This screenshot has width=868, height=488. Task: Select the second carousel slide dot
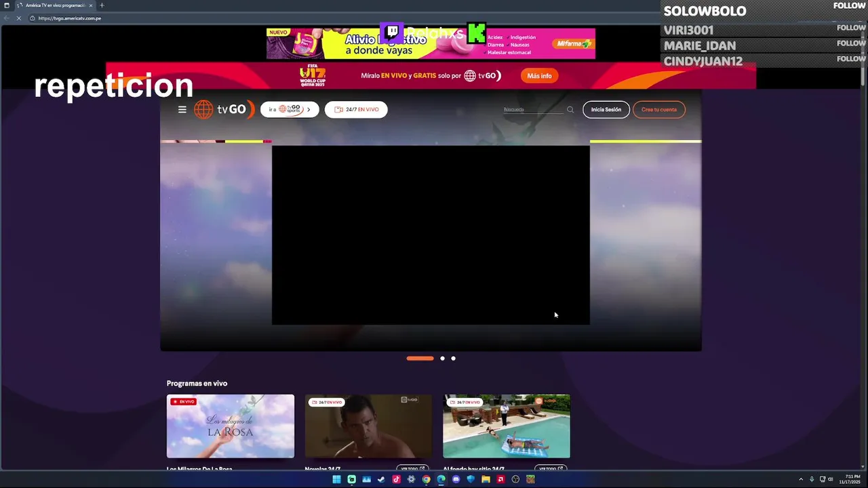(442, 358)
